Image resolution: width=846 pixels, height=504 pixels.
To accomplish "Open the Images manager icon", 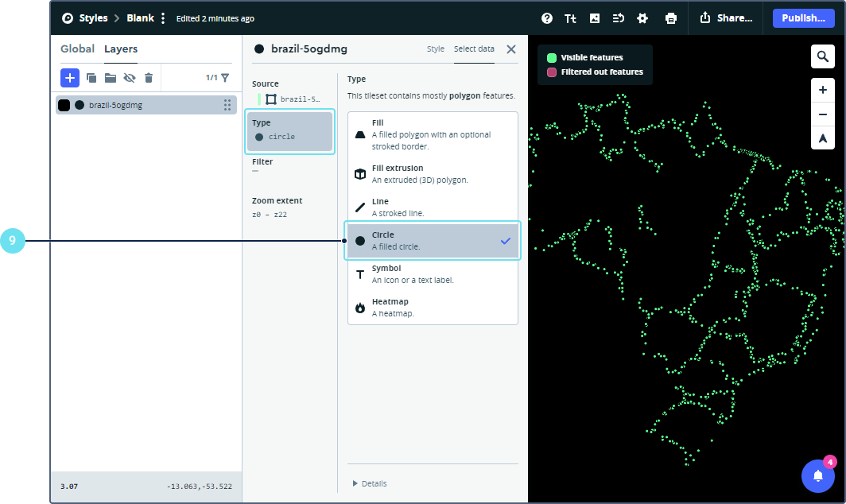I will tap(594, 18).
